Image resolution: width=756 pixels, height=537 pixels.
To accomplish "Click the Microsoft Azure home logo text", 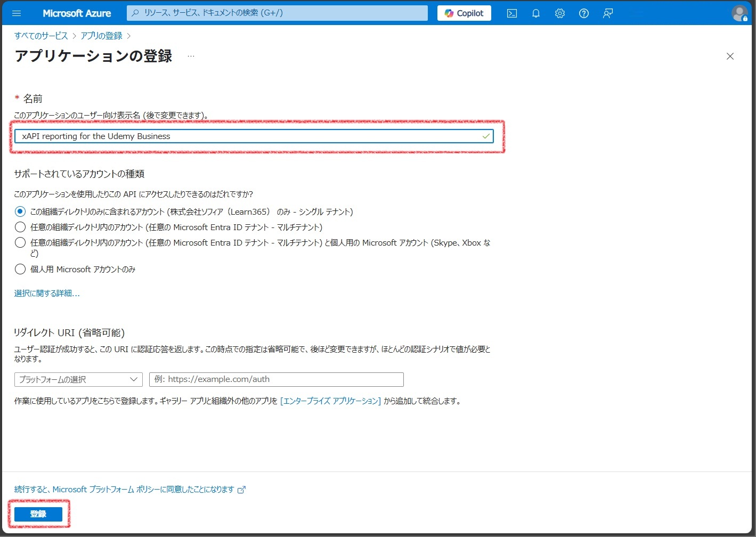I will [x=77, y=13].
